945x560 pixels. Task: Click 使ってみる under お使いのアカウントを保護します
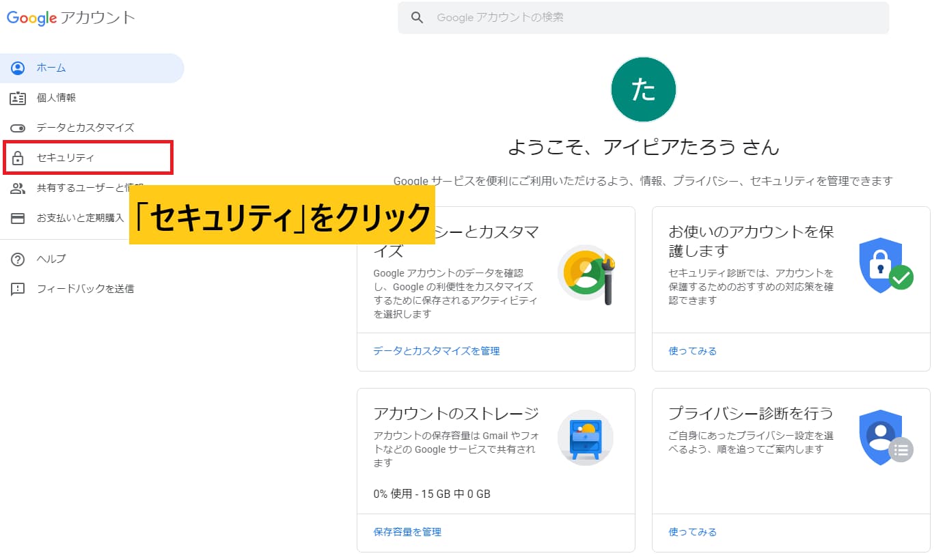pos(692,351)
